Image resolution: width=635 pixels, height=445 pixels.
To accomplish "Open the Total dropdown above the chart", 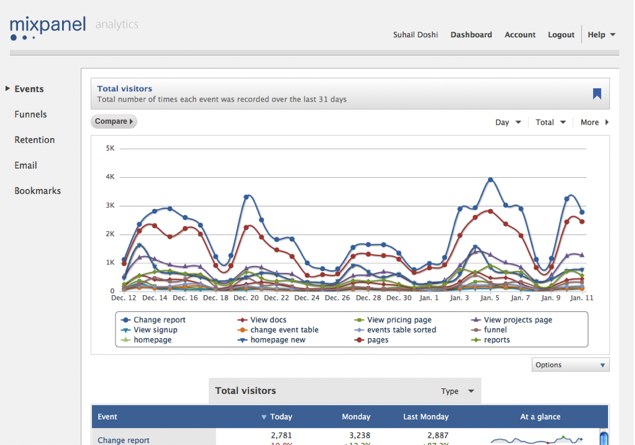I will coord(550,122).
